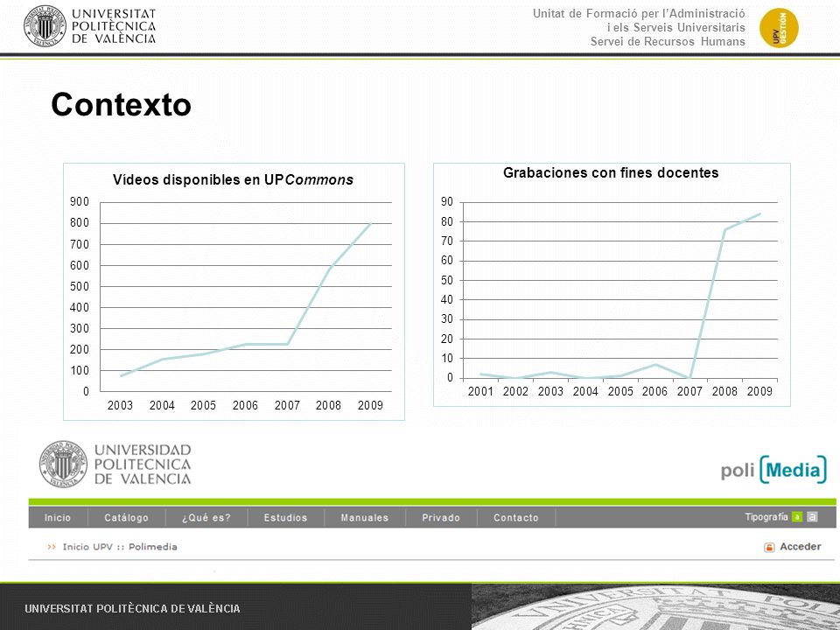Open the Privado menu item
The image size is (840, 630).
[441, 517]
